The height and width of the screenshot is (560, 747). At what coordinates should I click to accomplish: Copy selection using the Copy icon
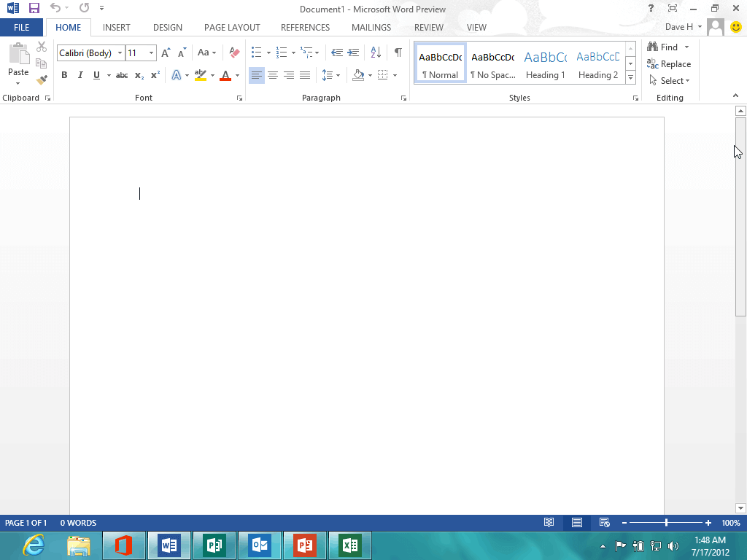coord(42,63)
